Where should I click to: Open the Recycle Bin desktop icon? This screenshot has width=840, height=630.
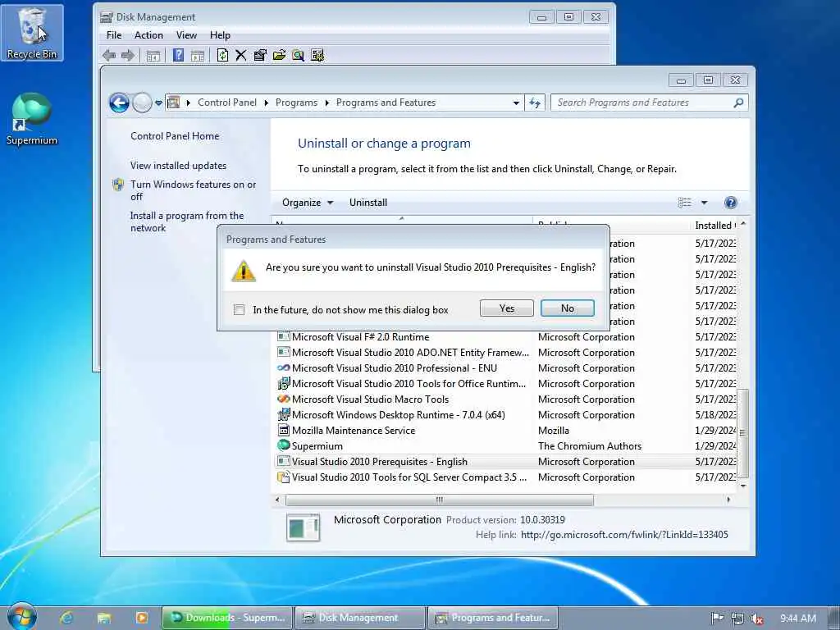[x=32, y=33]
